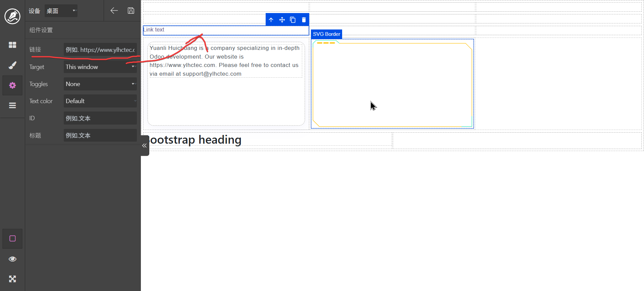This screenshot has width=644, height=291.
Task: Duplicate the selected component
Action: pyautogui.click(x=293, y=20)
